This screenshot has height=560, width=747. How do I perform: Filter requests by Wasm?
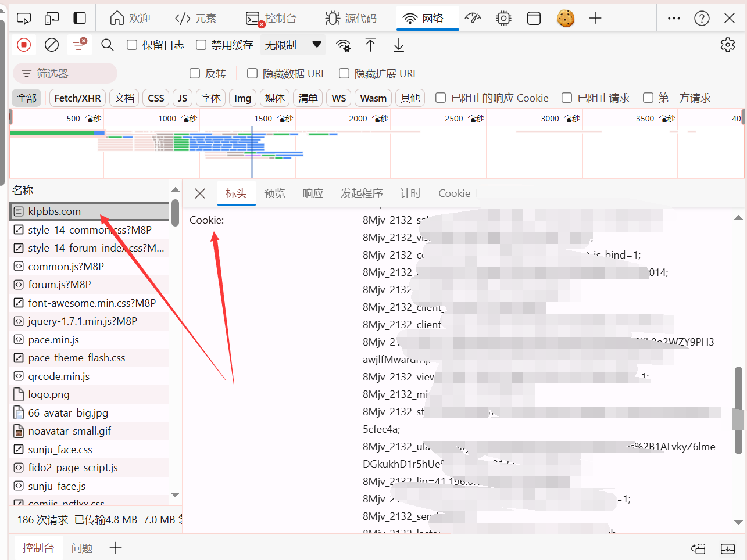(373, 98)
